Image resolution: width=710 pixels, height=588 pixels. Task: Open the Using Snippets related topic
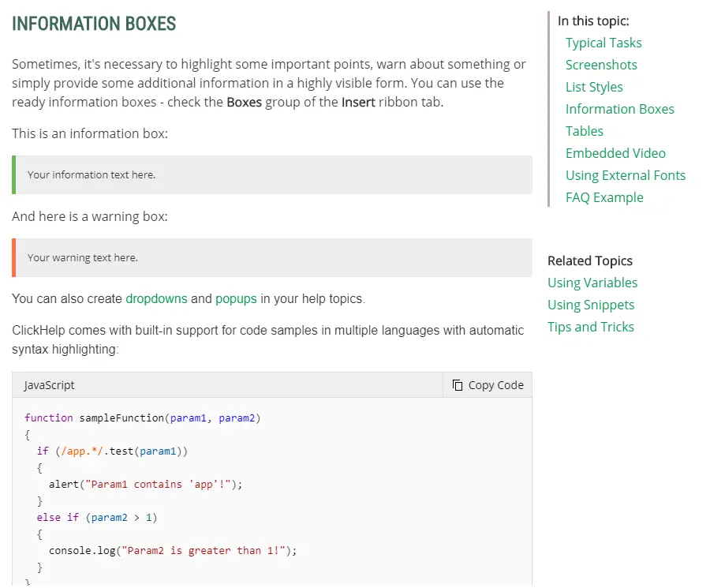pyautogui.click(x=591, y=305)
